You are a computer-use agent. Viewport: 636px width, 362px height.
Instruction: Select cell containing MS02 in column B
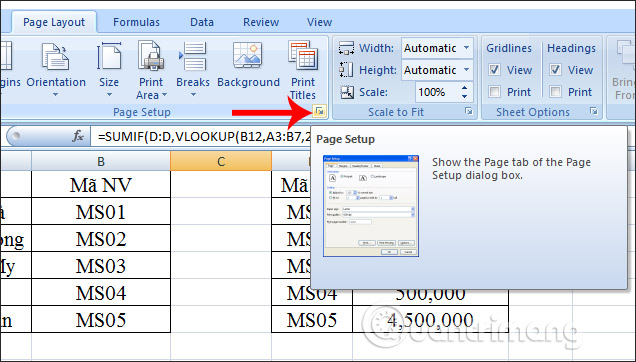[x=101, y=238]
